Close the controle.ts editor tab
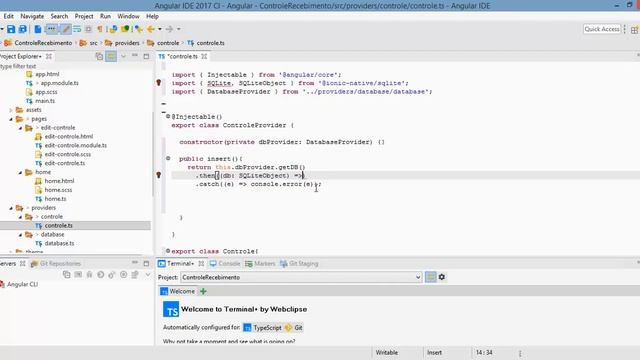640x360 pixels. coord(204,56)
